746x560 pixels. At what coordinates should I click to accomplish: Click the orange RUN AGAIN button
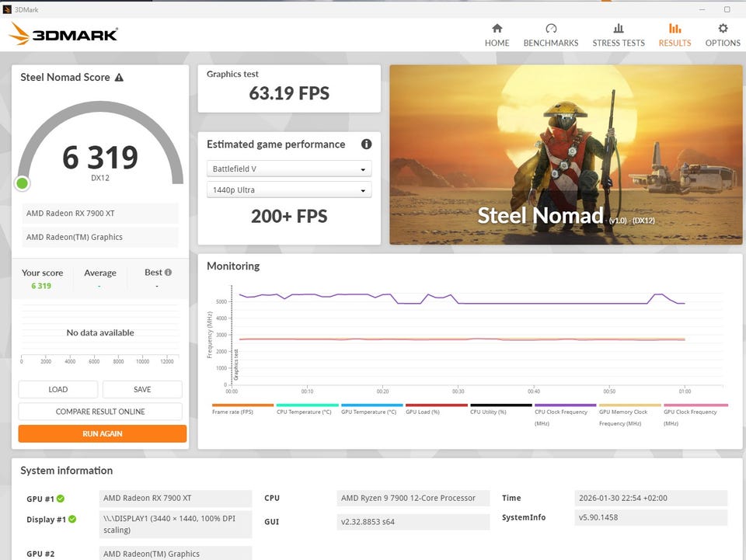point(102,433)
